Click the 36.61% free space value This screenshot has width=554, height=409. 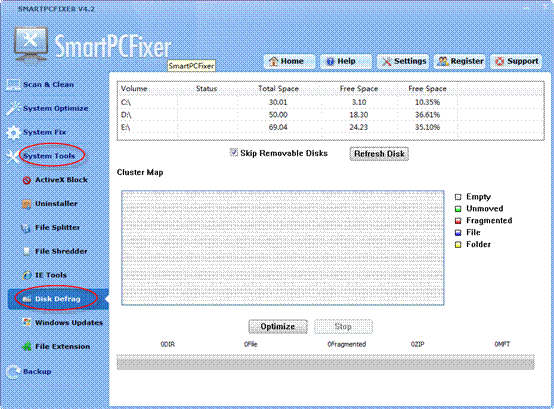point(428,115)
